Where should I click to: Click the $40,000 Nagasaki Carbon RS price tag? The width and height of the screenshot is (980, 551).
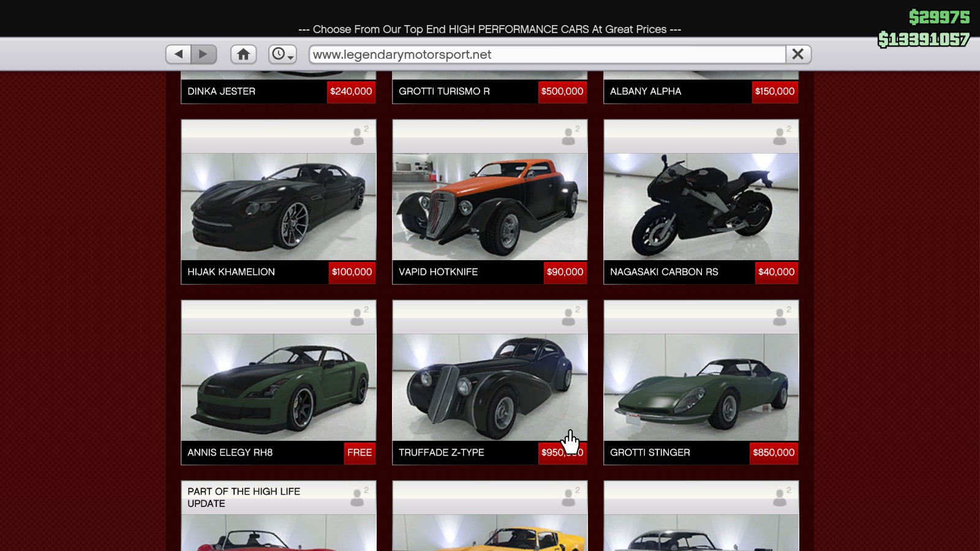(777, 272)
